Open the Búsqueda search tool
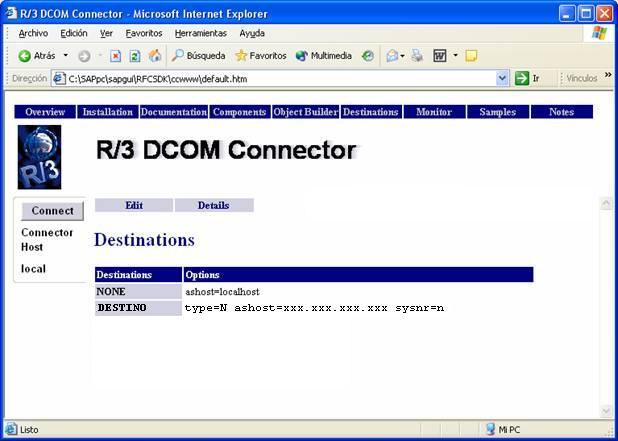Viewport: 618px width, 441px height. point(199,56)
